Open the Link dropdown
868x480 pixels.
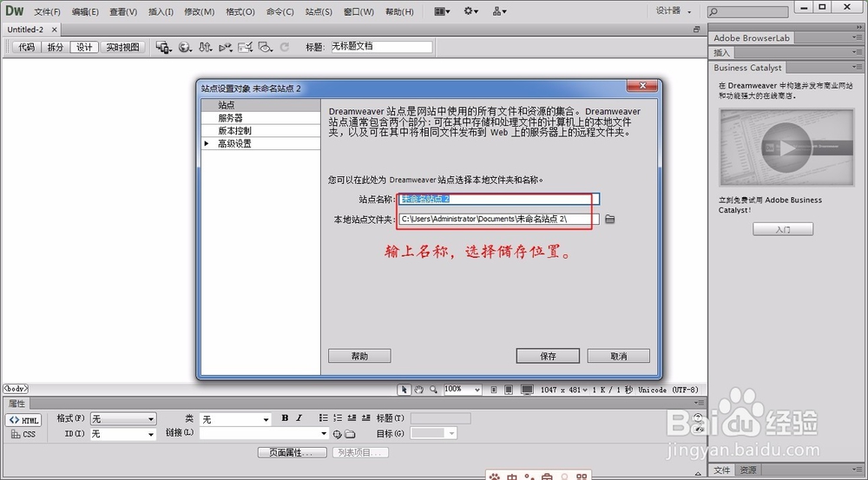[264, 433]
